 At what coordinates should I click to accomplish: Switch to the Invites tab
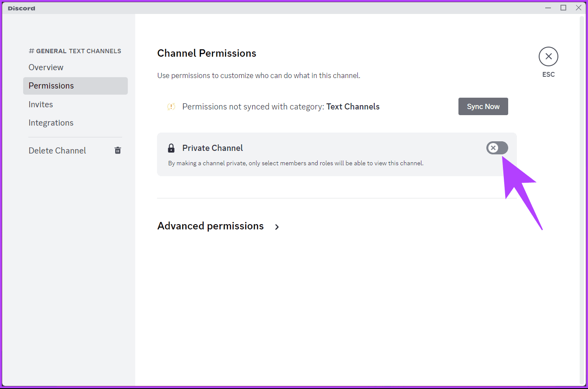(41, 104)
